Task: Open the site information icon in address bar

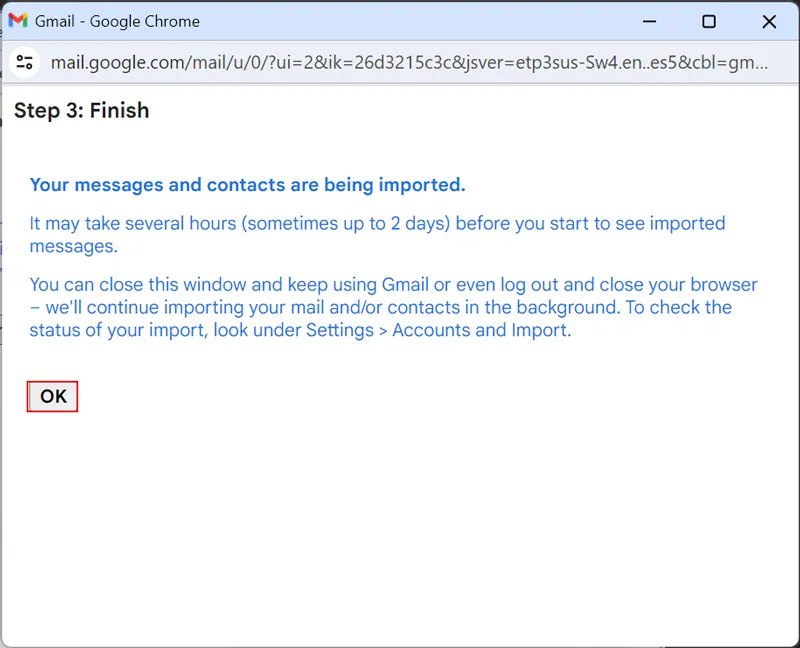Action: pos(24,63)
